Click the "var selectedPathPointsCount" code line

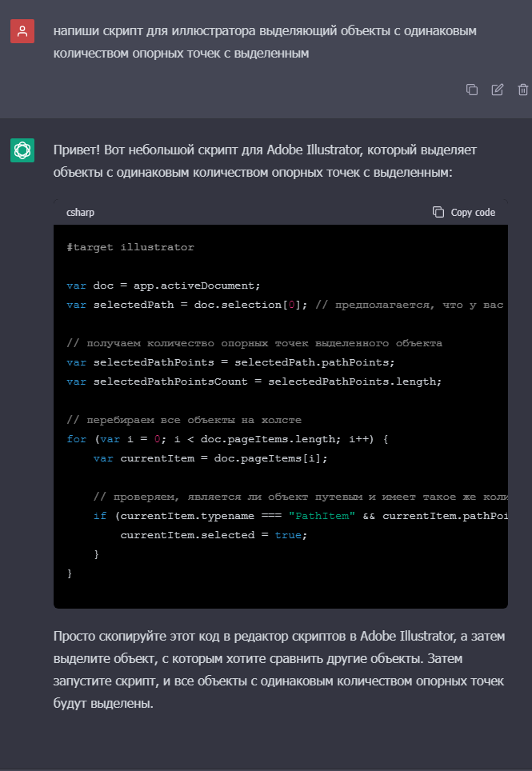point(254,382)
